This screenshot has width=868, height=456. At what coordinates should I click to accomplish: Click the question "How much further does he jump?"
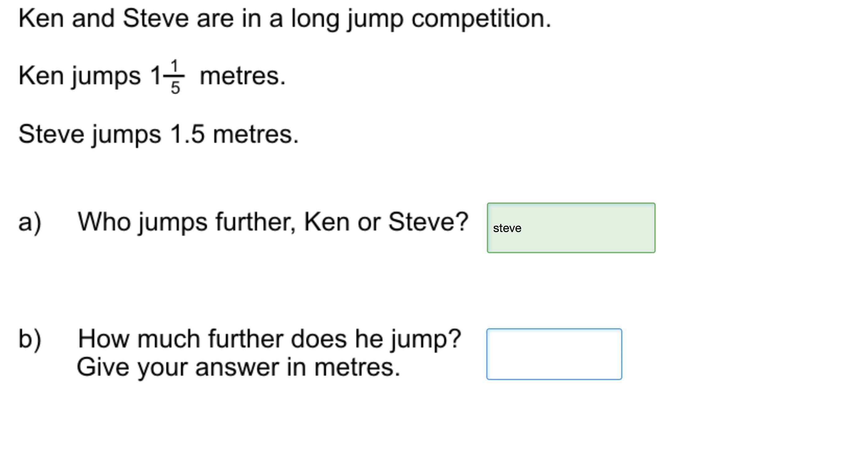(270, 339)
